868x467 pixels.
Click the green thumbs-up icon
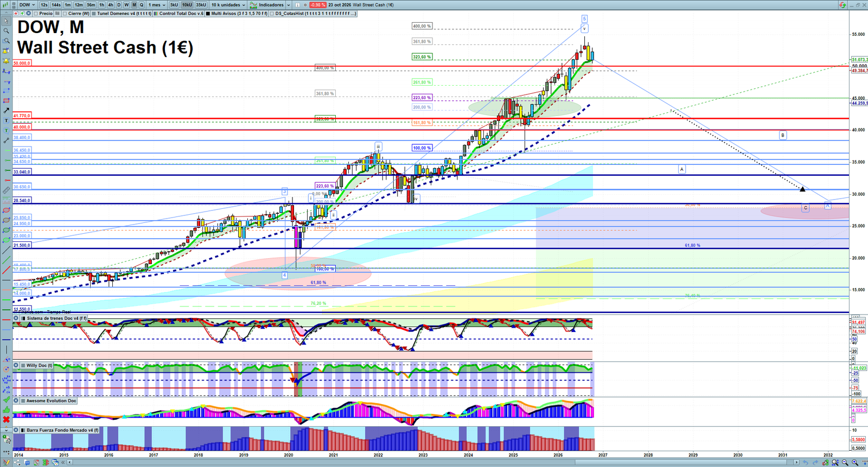6,410
